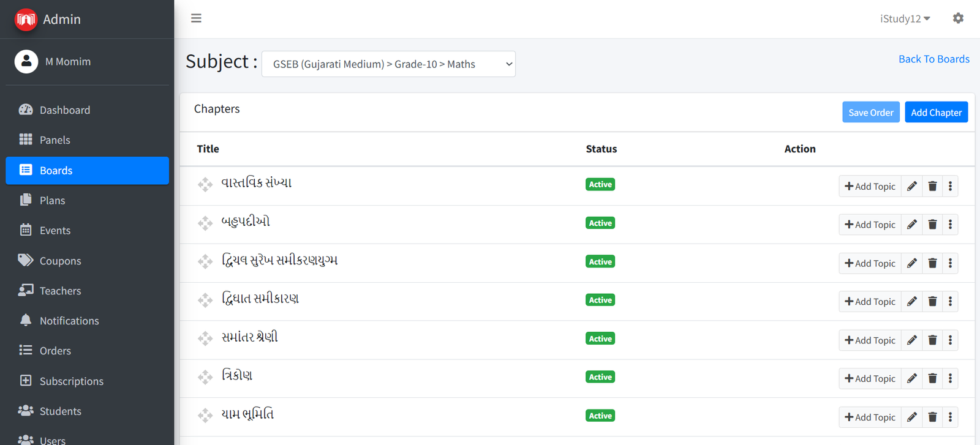Click the trash icon in the last chapter row
The height and width of the screenshot is (445, 980).
[x=932, y=417]
